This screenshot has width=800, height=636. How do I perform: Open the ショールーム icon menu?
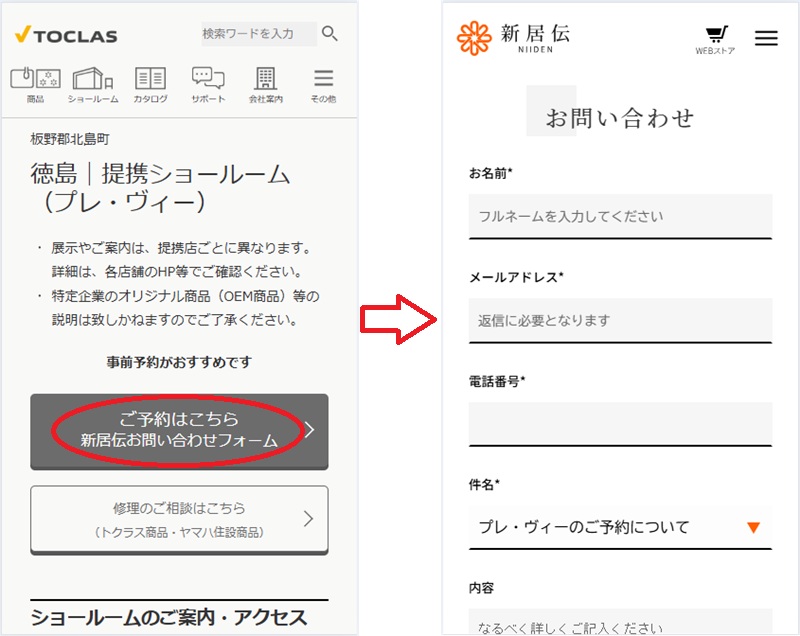coord(93,85)
